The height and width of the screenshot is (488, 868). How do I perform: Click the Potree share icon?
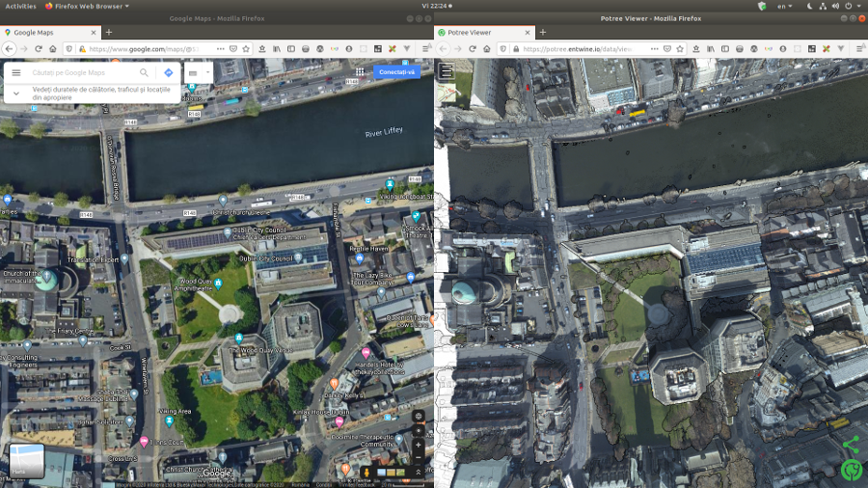click(x=851, y=445)
